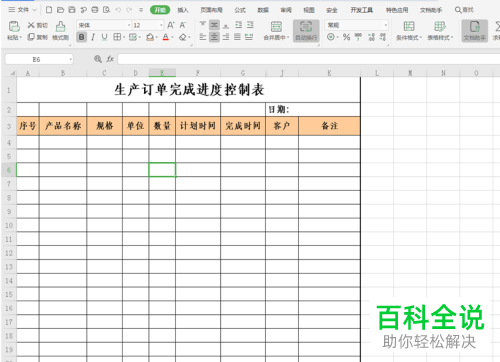Open the 开始 (Home) tab

pos(160,10)
